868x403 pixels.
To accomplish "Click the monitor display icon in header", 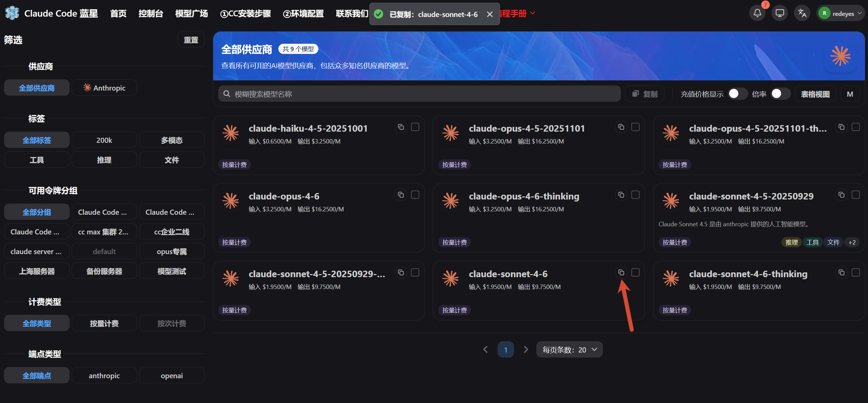I will point(780,14).
